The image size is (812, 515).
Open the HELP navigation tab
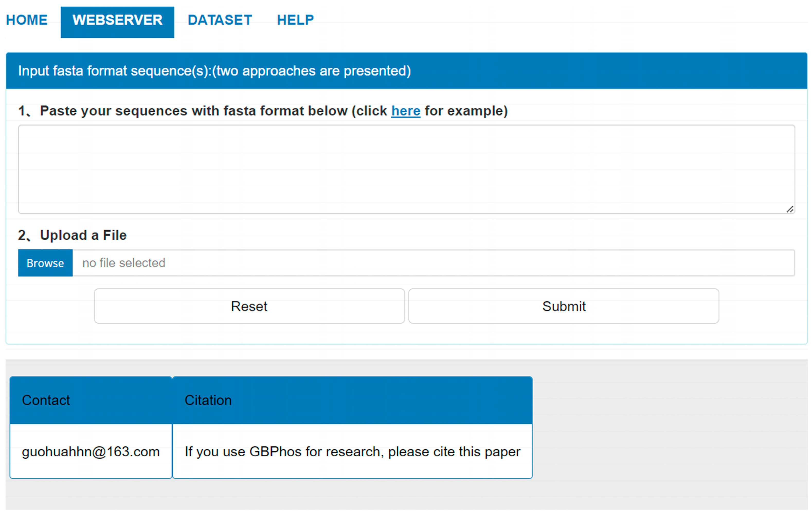[295, 20]
